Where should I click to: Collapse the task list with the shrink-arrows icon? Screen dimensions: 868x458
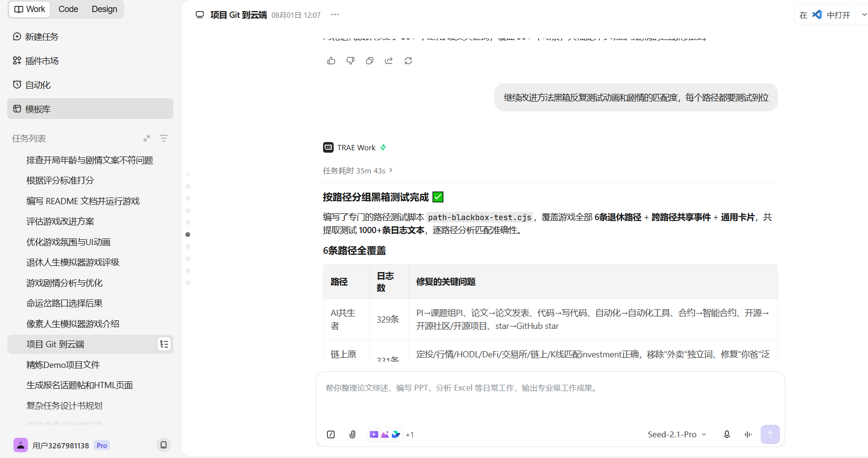point(147,138)
